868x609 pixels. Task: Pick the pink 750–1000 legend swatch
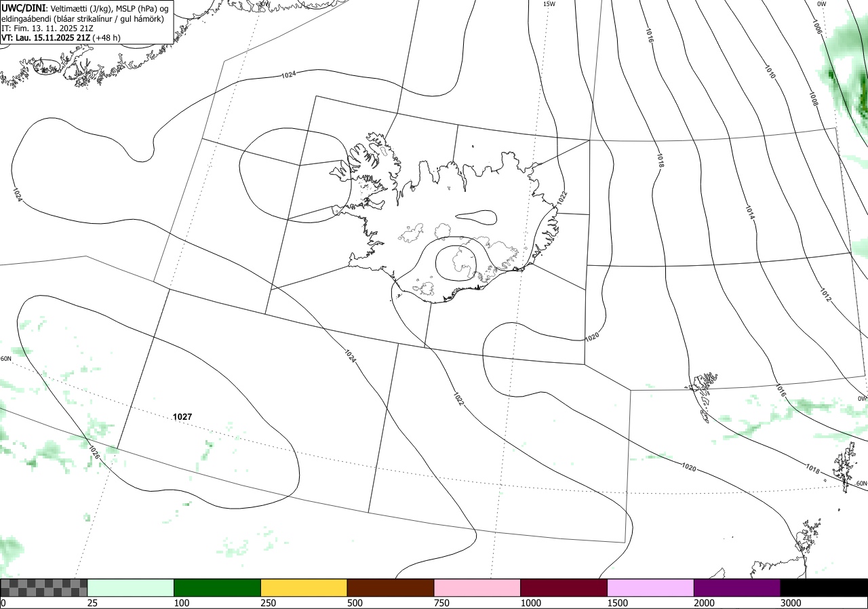tap(477, 587)
